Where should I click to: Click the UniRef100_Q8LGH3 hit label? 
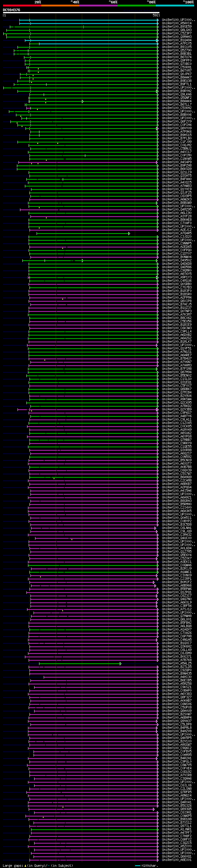177,30
